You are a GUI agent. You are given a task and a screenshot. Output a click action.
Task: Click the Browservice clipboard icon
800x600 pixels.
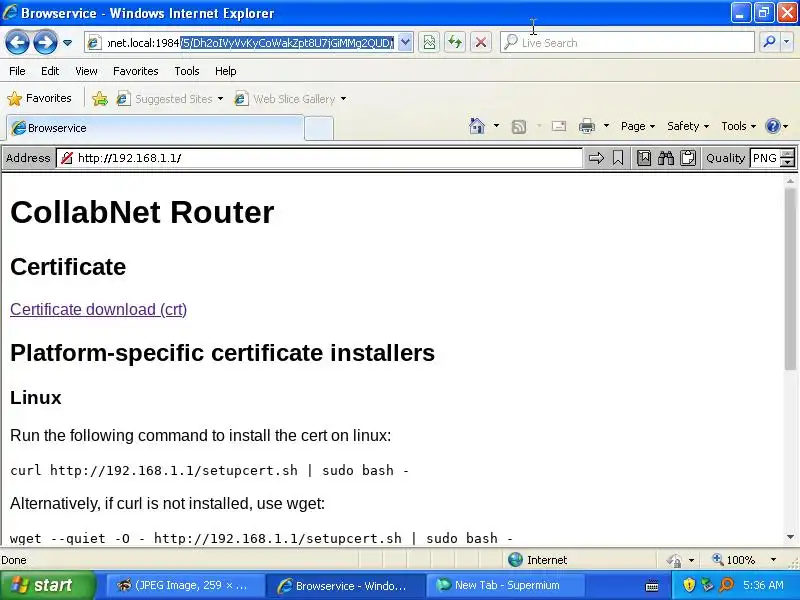coord(688,158)
